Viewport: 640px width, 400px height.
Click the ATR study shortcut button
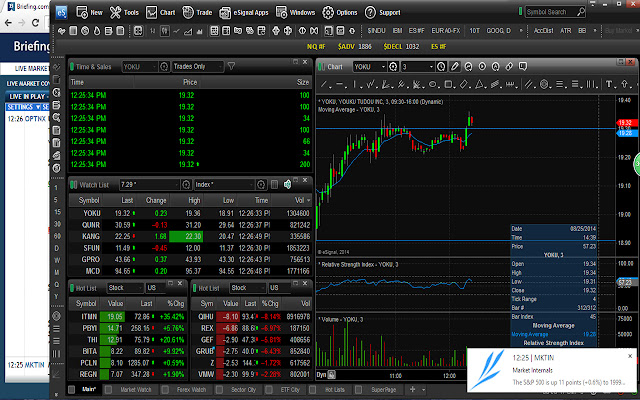point(565,31)
